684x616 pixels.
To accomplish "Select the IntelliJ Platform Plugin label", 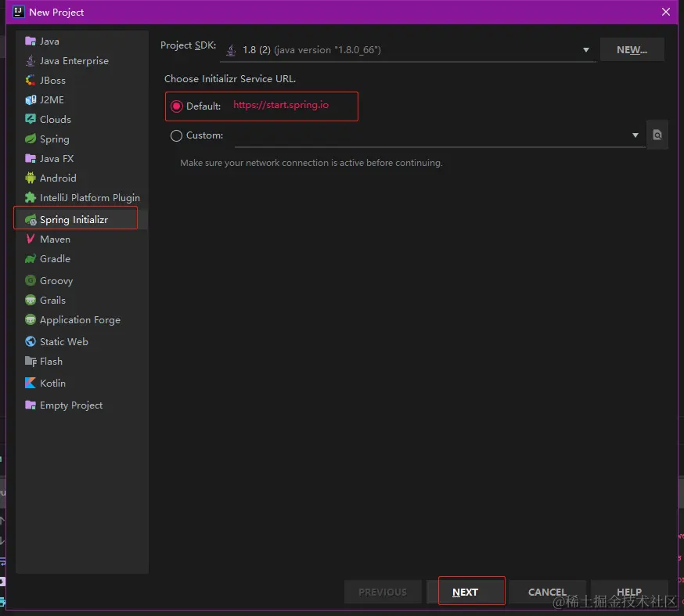I will coord(90,197).
